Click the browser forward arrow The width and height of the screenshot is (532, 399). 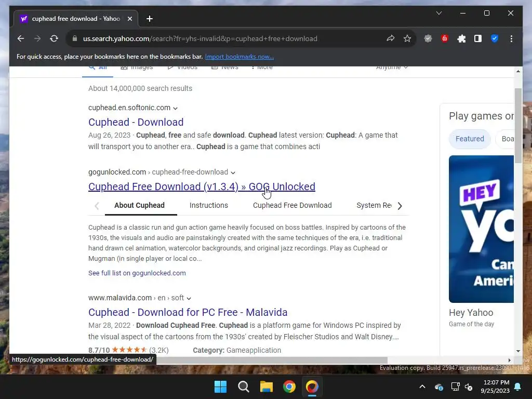pyautogui.click(x=37, y=38)
